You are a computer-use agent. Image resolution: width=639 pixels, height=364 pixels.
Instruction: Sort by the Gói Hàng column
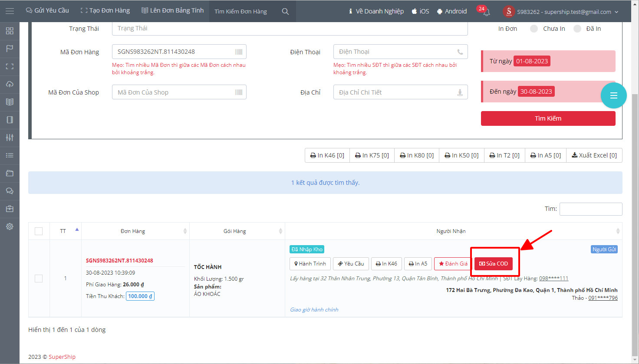pyautogui.click(x=237, y=231)
